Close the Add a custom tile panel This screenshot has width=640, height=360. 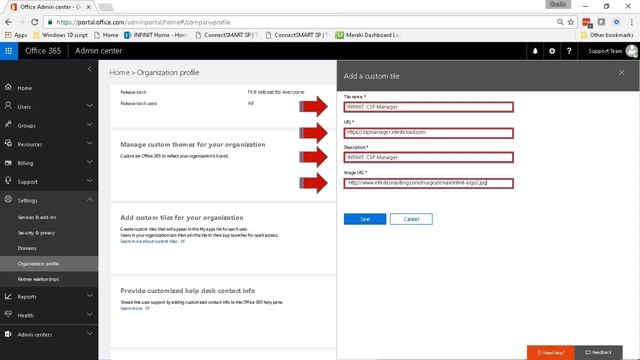pyautogui.click(x=621, y=72)
